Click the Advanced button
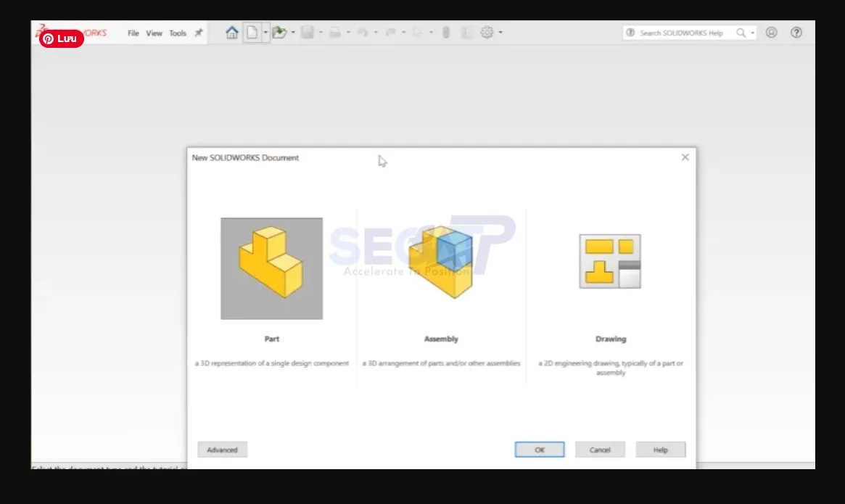Screen dimensions: 845x504 (222, 450)
